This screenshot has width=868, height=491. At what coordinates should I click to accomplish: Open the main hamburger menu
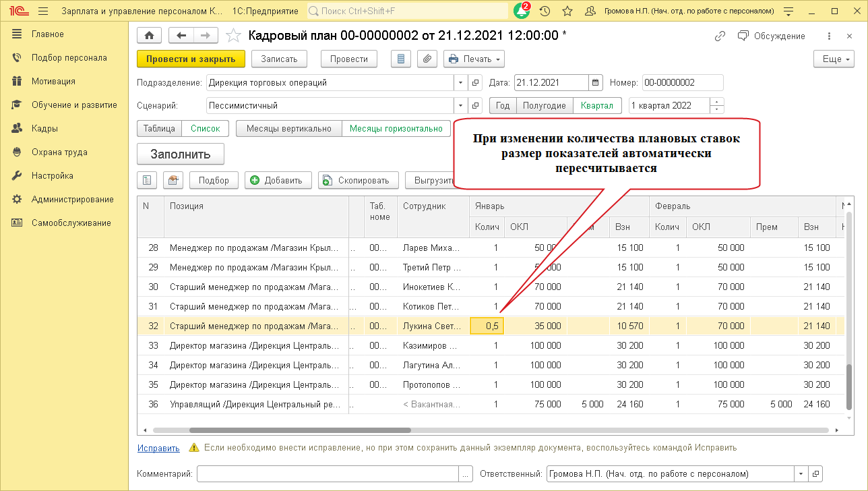(44, 11)
